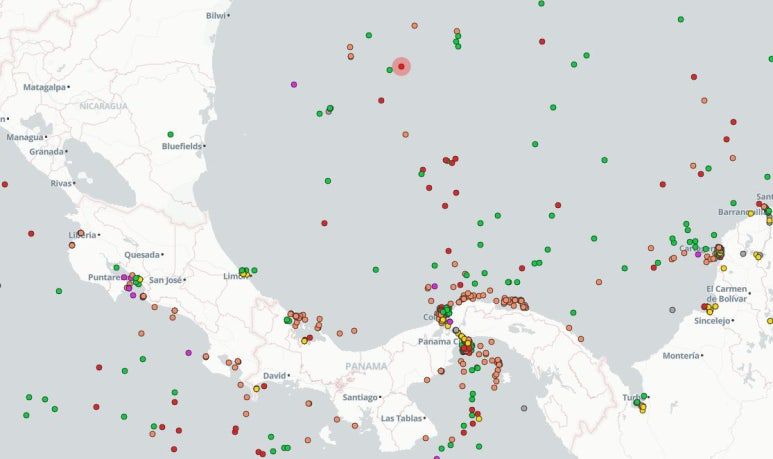The image size is (773, 459).
Task: Click the Managua city label
Action: [24, 136]
